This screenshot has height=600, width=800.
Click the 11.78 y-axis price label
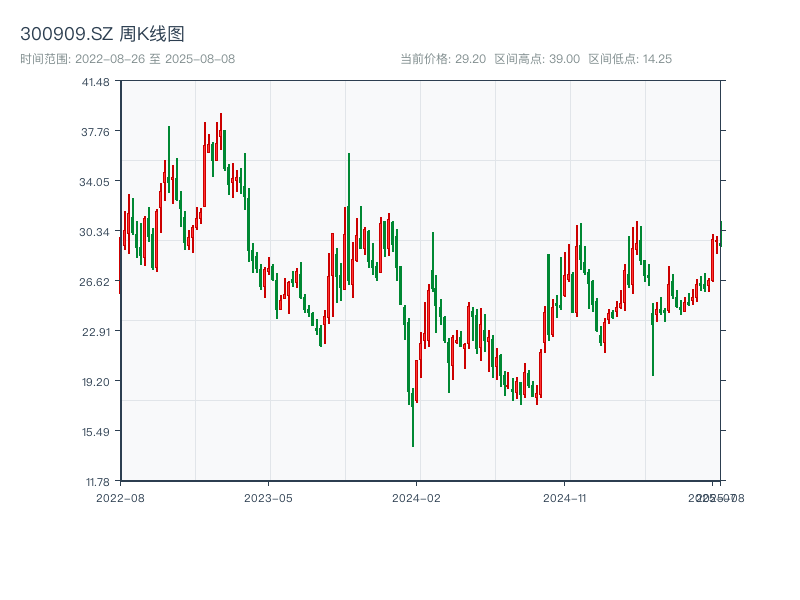(x=97, y=481)
